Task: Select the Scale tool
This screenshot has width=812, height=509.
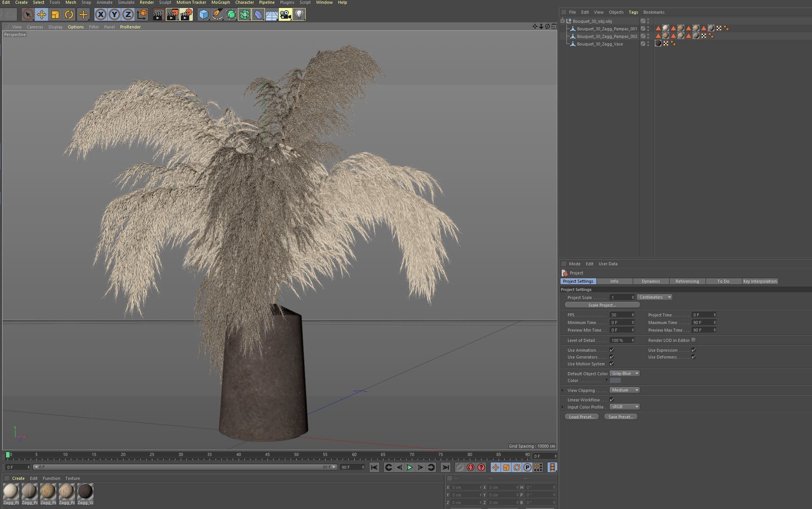Action: 55,15
